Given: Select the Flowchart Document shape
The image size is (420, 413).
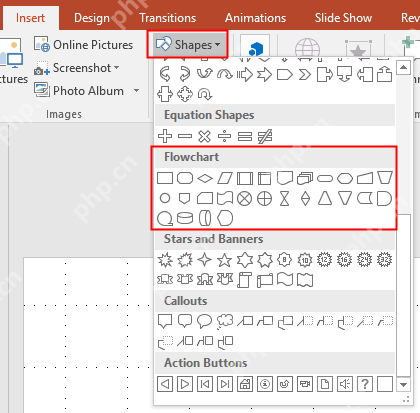Looking at the screenshot, I should point(285,178).
